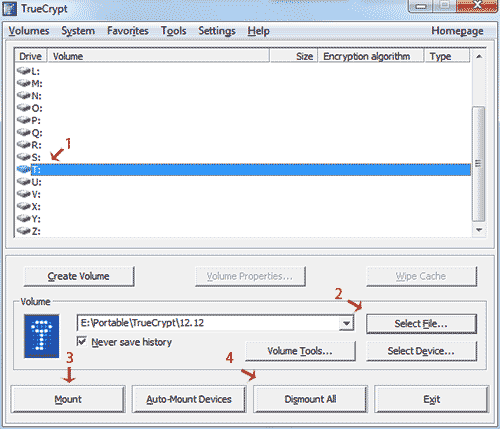Screen dimensions: 500x429
Task: Open Volume Tools... button
Action: [300, 351]
